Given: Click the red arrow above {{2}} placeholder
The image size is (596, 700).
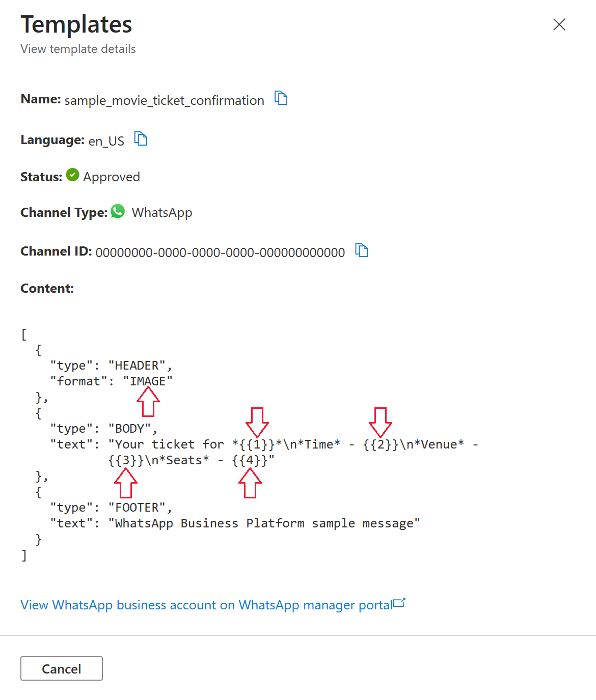Looking at the screenshot, I should [381, 422].
